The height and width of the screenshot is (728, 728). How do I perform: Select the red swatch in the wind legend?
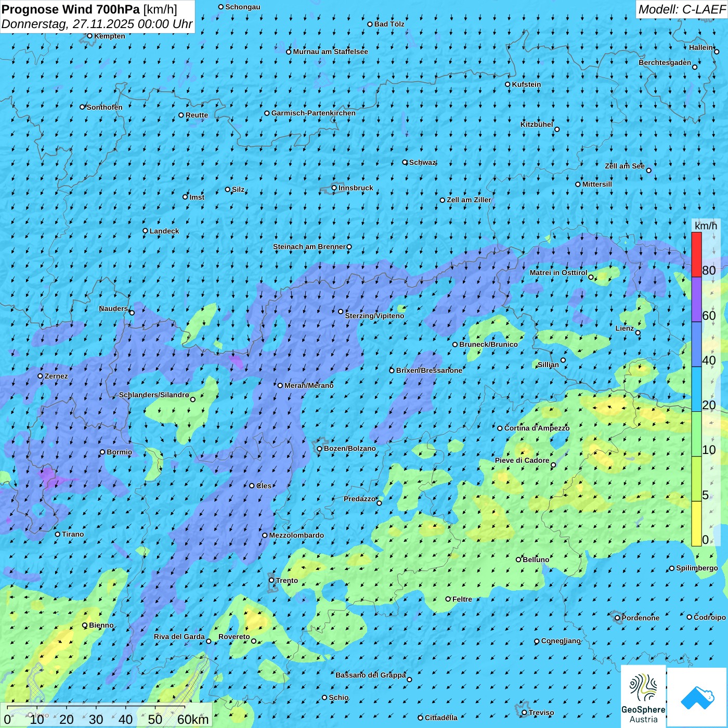(696, 254)
